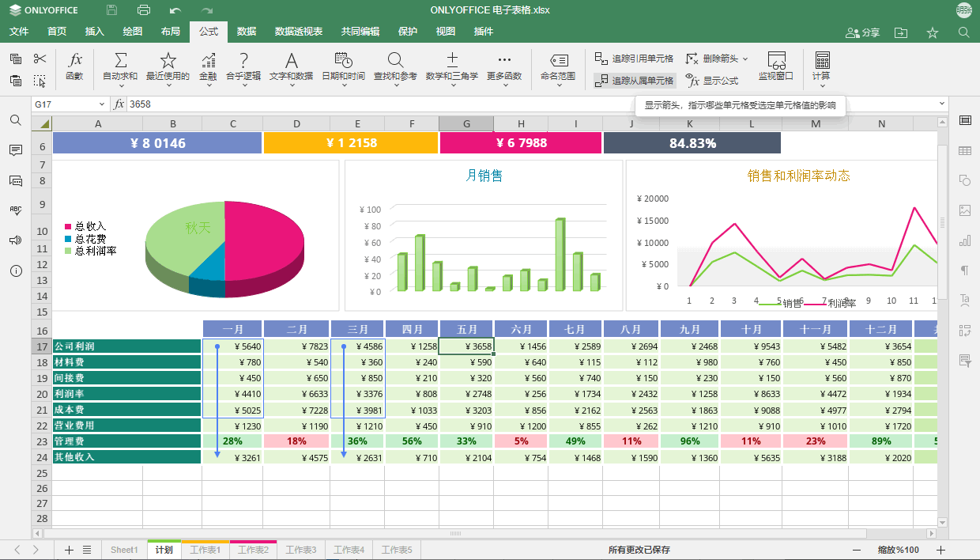Undo the last action
Viewport: 980px width, 560px height.
(175, 10)
